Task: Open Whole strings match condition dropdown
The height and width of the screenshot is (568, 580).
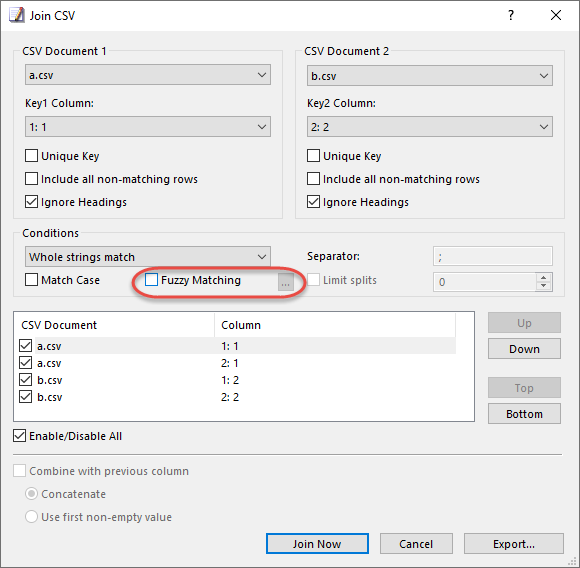Action: pyautogui.click(x=148, y=257)
